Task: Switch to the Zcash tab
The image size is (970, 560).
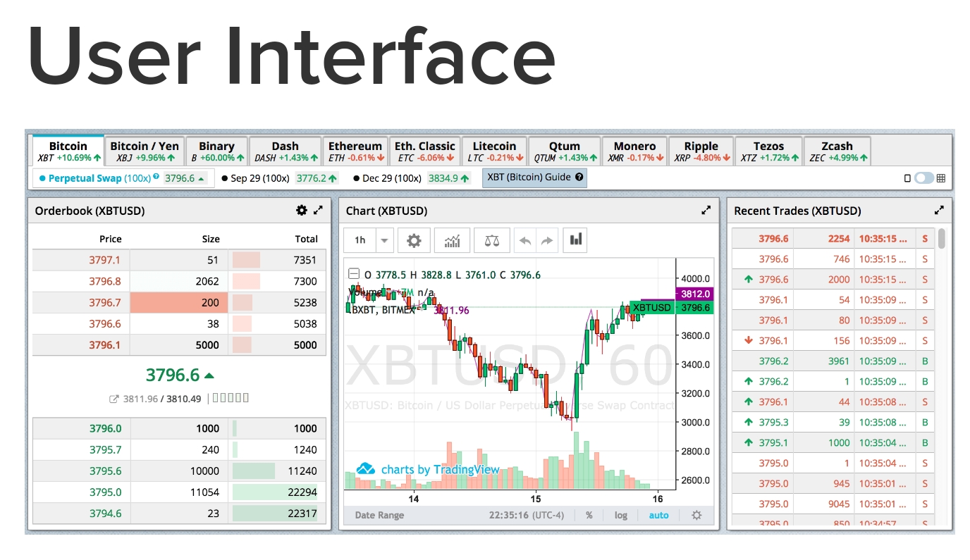Action: 837,151
